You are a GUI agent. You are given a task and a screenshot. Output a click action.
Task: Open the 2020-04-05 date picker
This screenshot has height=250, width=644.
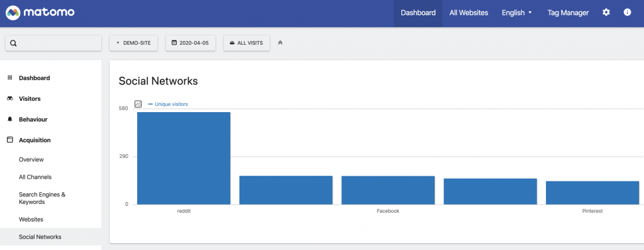191,43
